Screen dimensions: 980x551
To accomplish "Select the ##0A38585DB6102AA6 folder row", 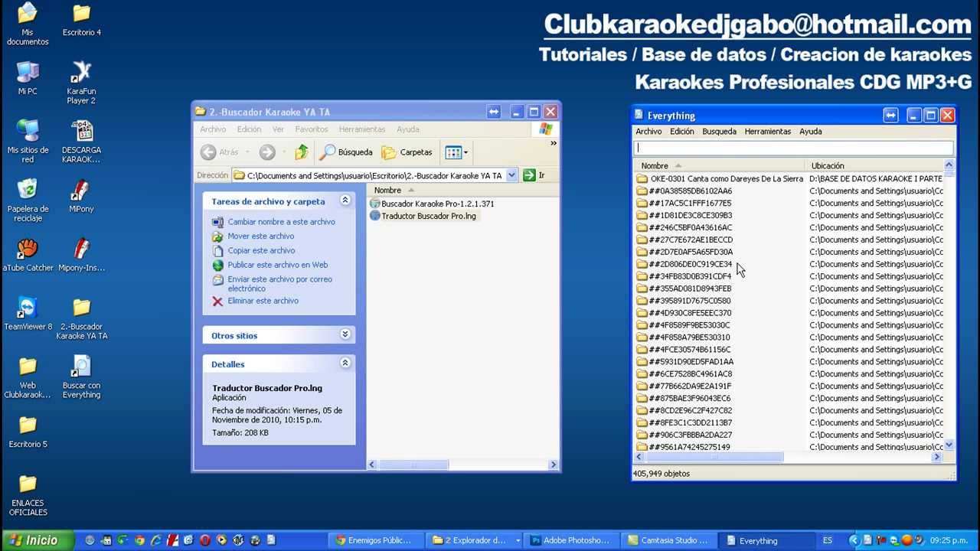I will tap(684, 191).
